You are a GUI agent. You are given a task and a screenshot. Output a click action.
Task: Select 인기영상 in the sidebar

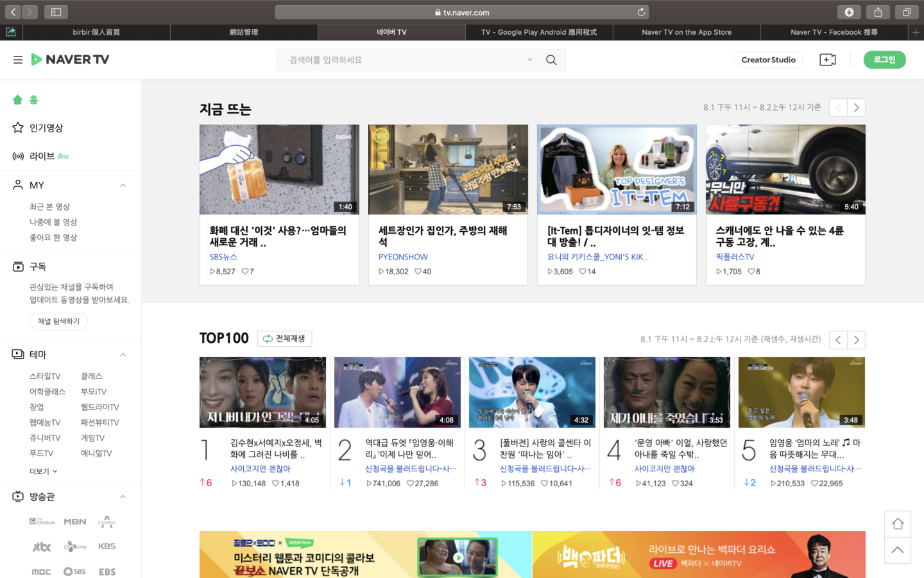pyautogui.click(x=46, y=128)
